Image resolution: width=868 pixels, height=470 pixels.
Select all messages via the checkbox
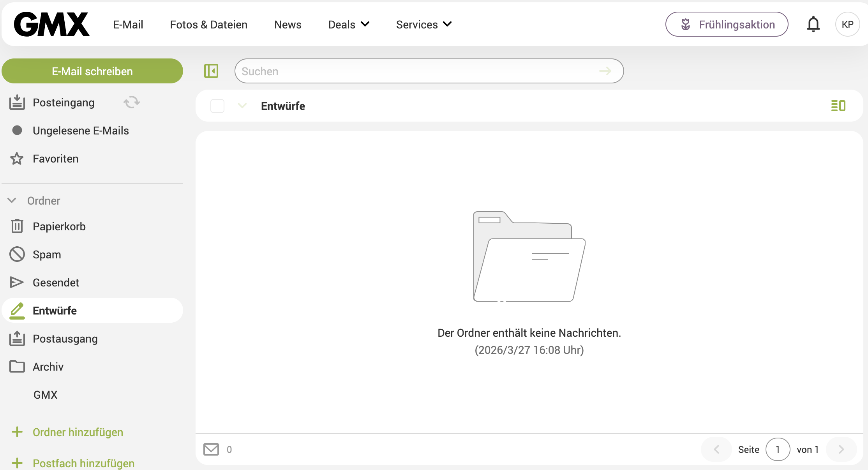[217, 106]
